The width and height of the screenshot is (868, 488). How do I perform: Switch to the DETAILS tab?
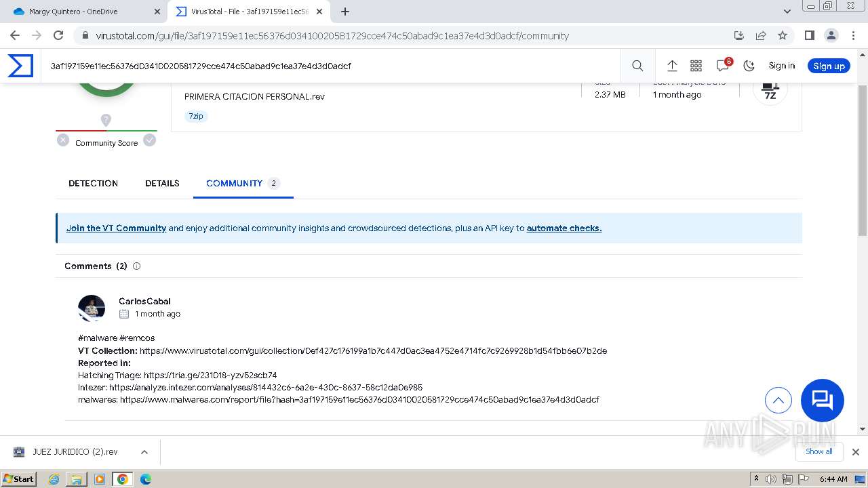[x=162, y=183]
